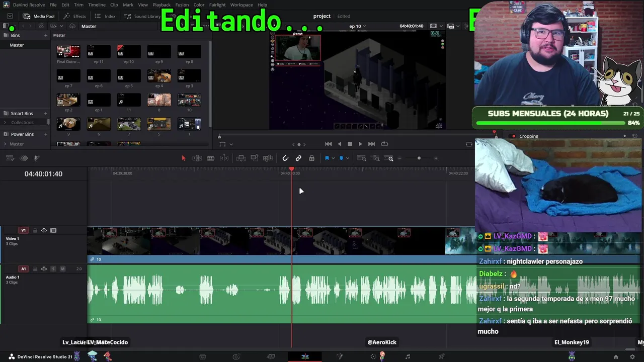Open the Sound Library button
The width and height of the screenshot is (644, 362).
click(142, 16)
